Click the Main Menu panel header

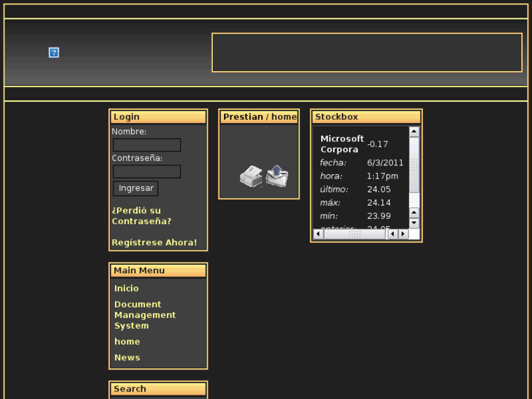point(158,270)
